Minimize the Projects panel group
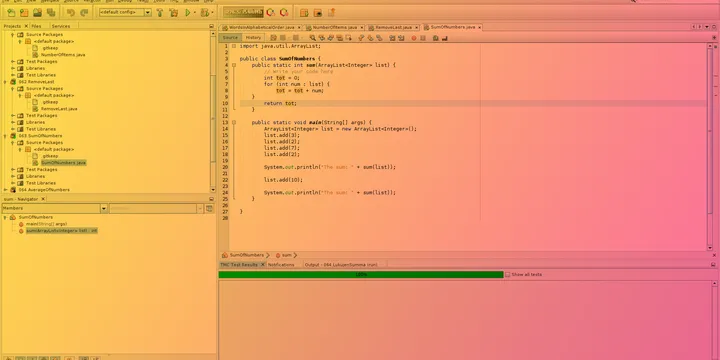Viewport: 720px width, 360px height. click(211, 27)
